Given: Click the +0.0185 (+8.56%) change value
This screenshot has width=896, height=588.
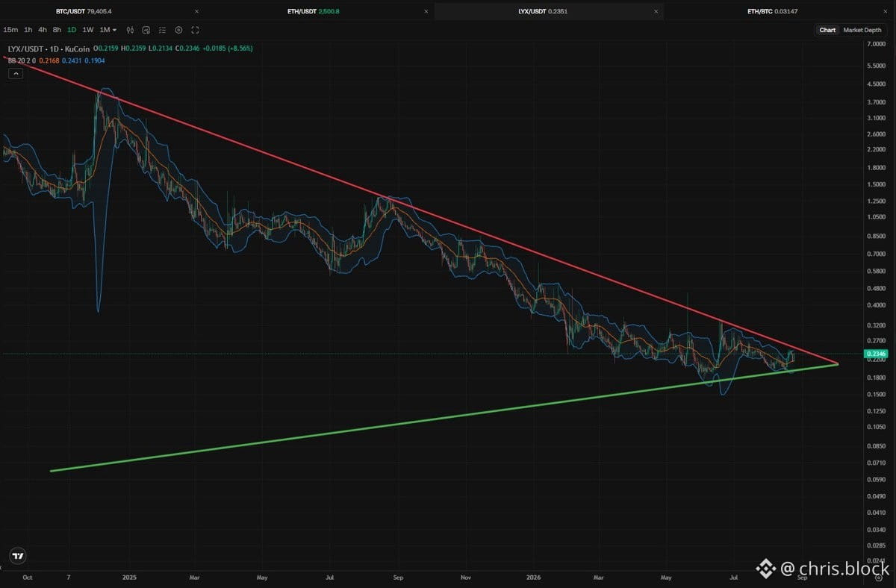Looking at the screenshot, I should pos(228,49).
